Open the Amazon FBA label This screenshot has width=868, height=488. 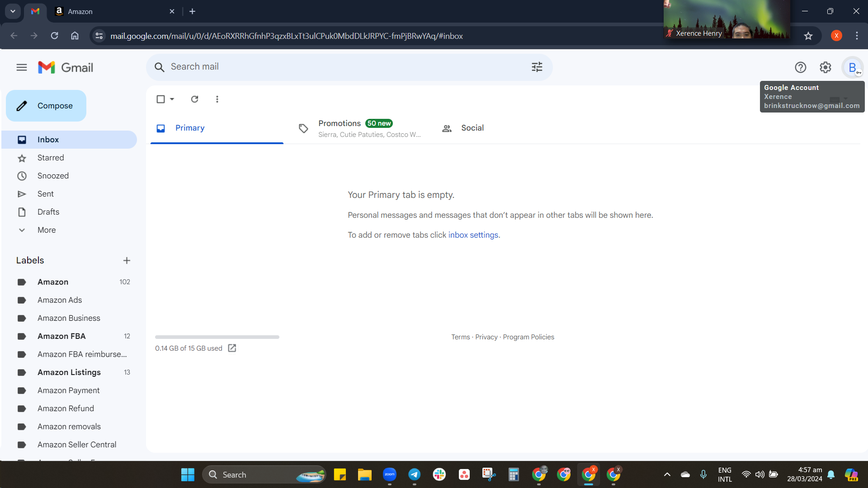point(69,336)
